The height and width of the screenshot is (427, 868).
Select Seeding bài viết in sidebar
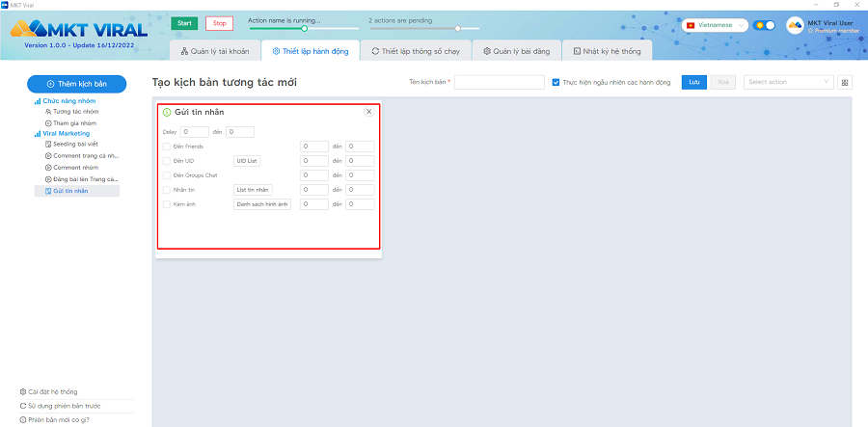[x=77, y=144]
